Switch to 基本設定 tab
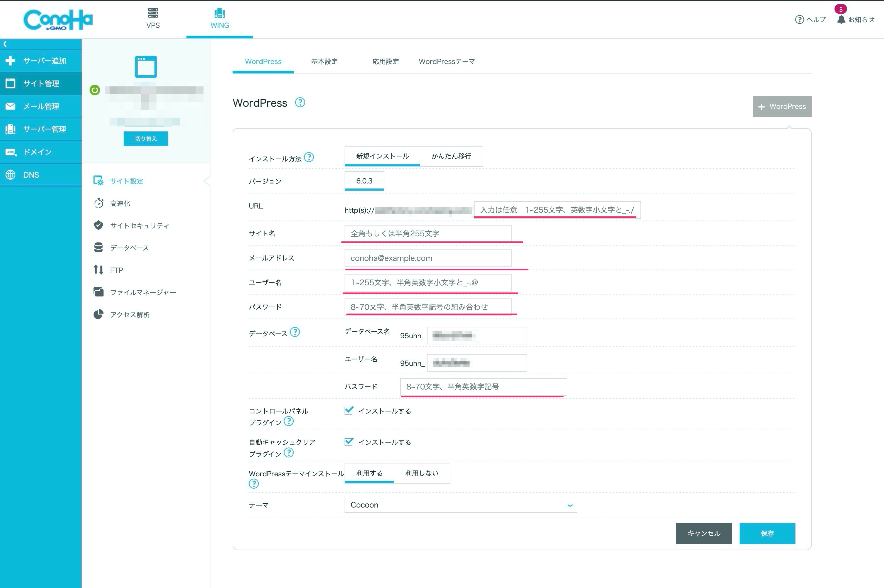Viewport: 884px width, 588px height. pos(324,62)
